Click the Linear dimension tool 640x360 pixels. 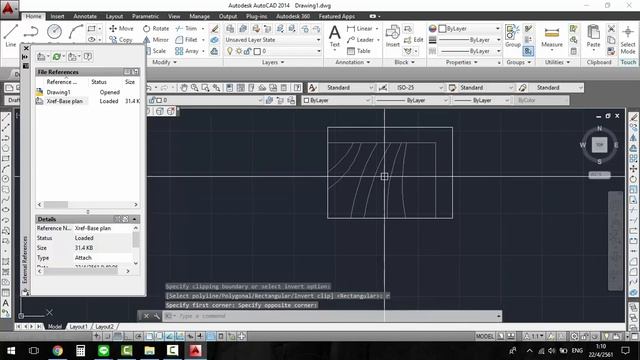[x=360, y=29]
